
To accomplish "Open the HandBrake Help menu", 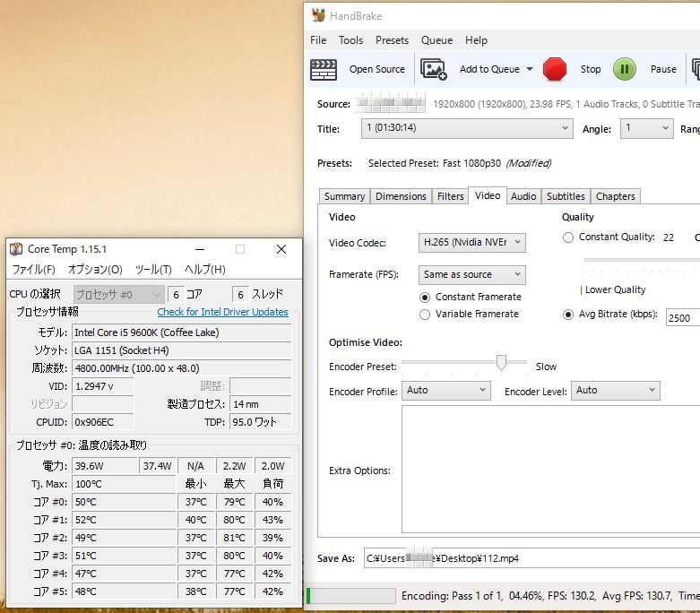I will pyautogui.click(x=476, y=40).
